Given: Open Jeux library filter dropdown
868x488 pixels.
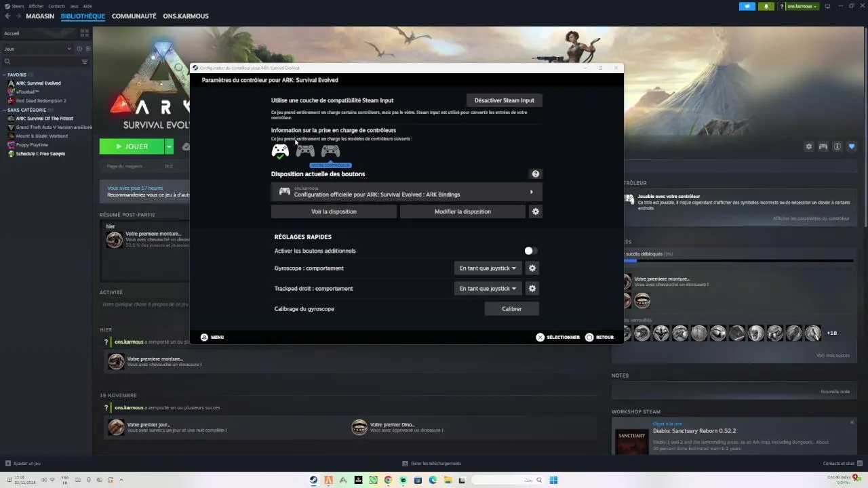Looking at the screenshot, I should coord(37,49).
